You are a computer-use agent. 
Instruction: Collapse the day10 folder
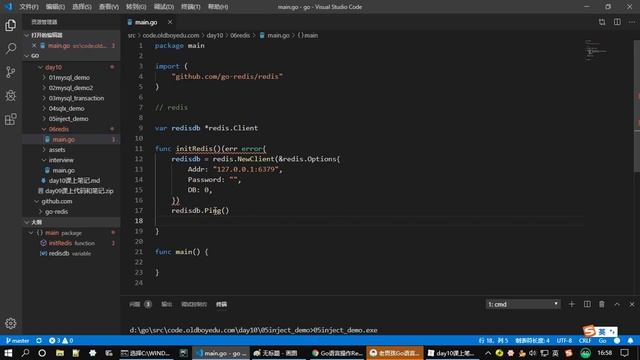[71, 67]
